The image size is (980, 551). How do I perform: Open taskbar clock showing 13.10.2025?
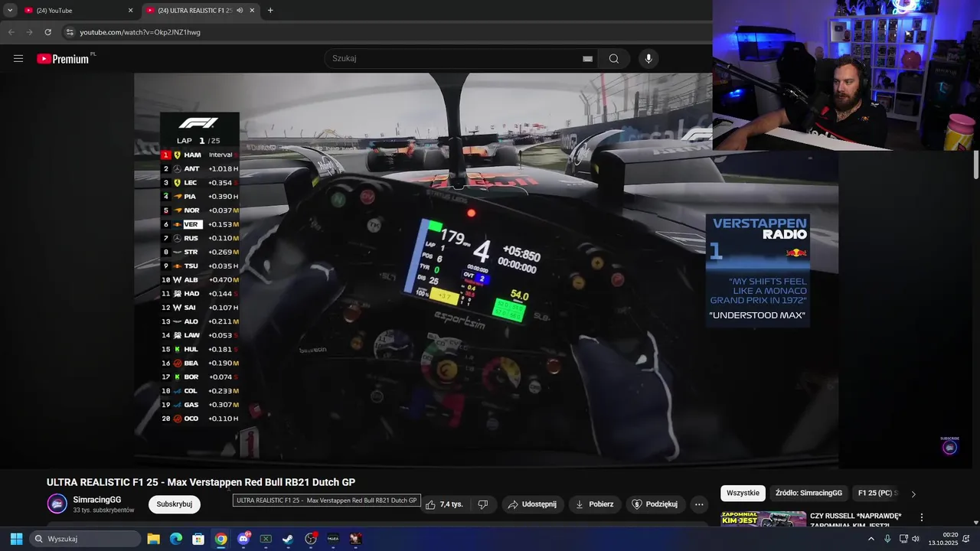(942, 539)
